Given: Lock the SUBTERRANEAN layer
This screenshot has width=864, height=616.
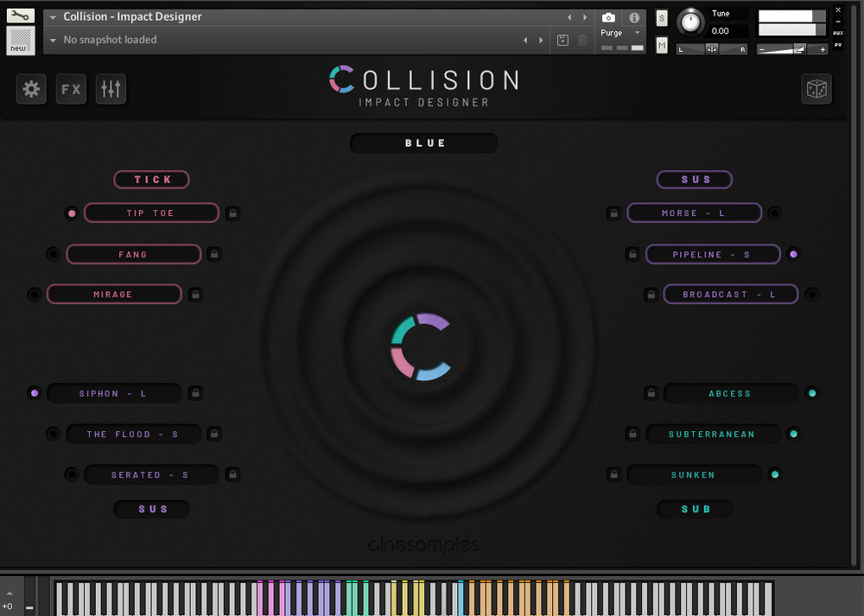Looking at the screenshot, I should (x=632, y=434).
